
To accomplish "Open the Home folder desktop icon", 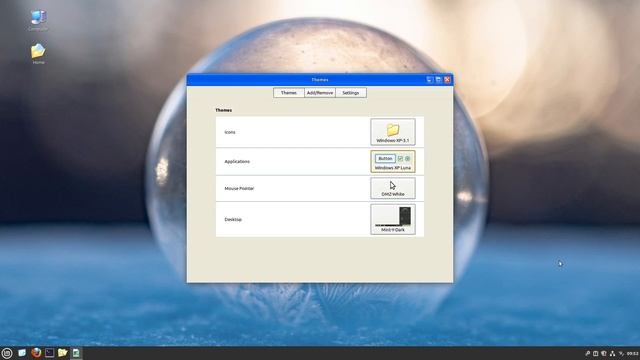I will point(38,54).
